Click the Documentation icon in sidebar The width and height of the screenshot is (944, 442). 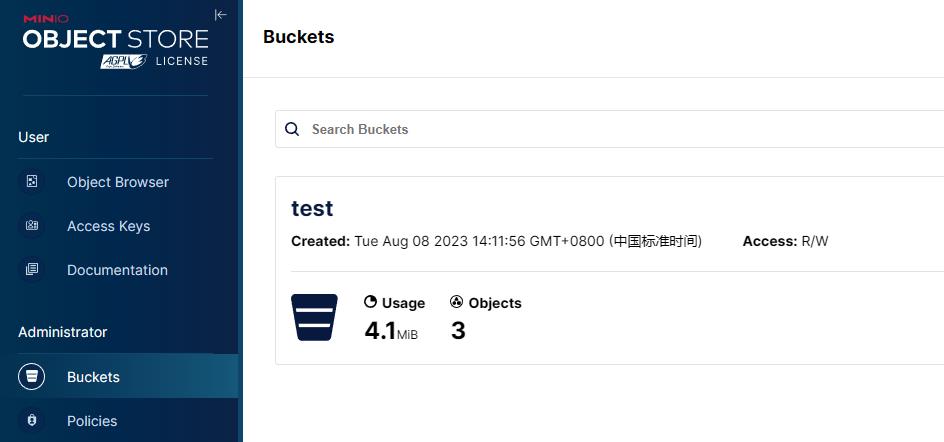click(32, 270)
